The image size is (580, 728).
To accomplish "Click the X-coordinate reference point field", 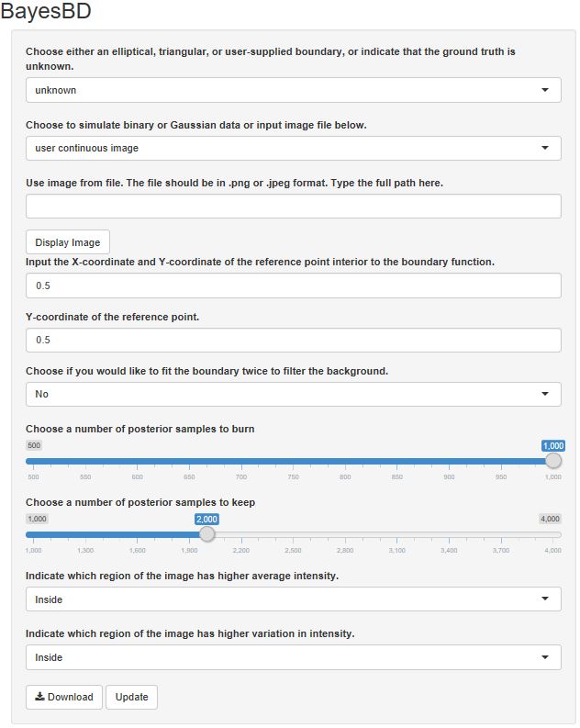I will point(293,286).
